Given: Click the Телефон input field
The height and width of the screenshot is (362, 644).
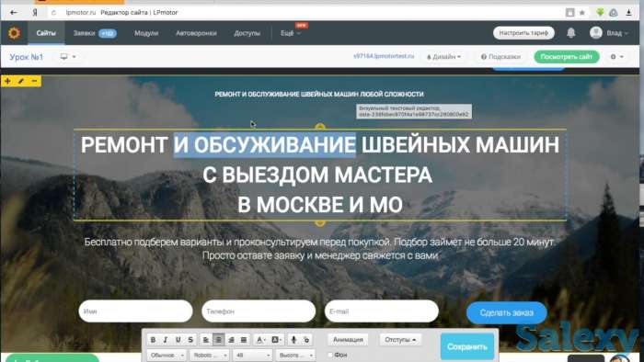Looking at the screenshot, I should [259, 311].
